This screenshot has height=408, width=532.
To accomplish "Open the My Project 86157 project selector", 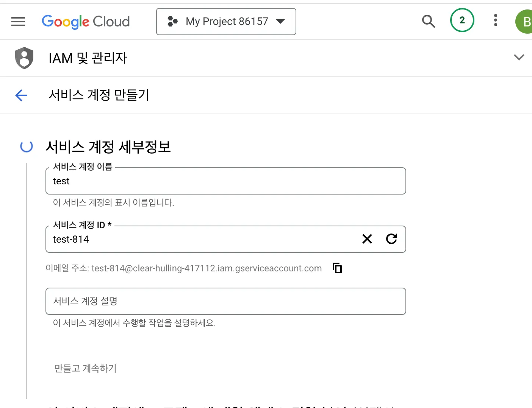I will tap(226, 22).
